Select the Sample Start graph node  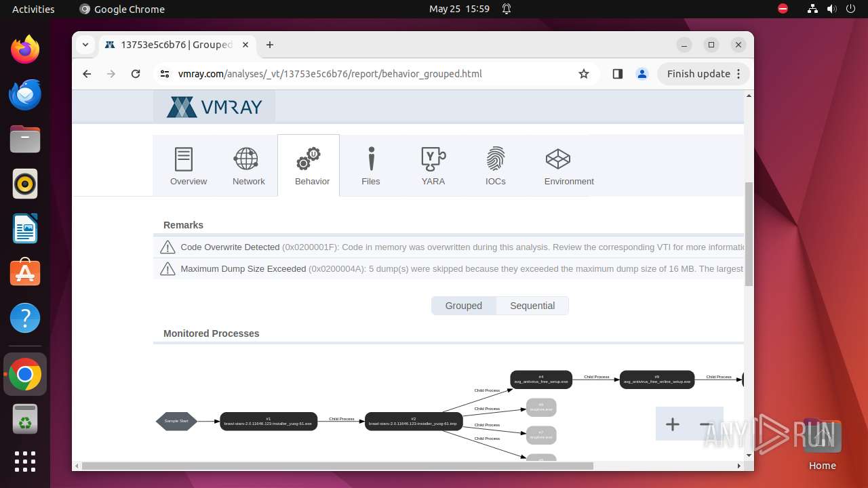click(x=176, y=421)
